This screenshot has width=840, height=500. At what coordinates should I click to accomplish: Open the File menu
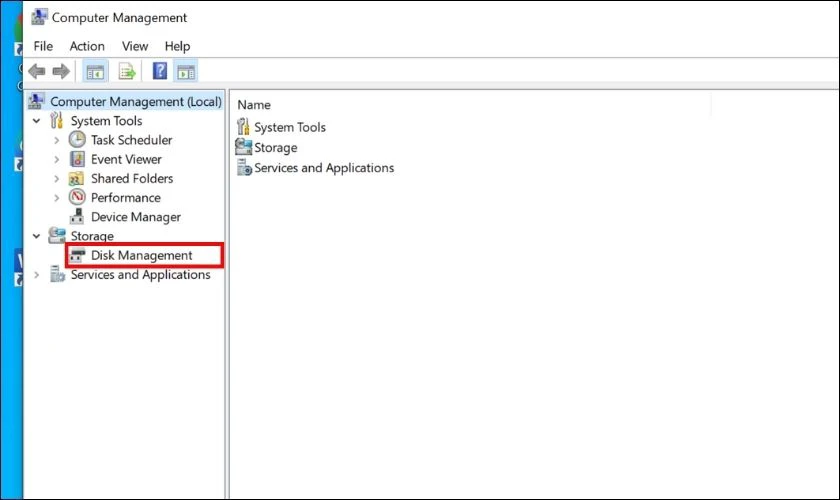click(43, 46)
